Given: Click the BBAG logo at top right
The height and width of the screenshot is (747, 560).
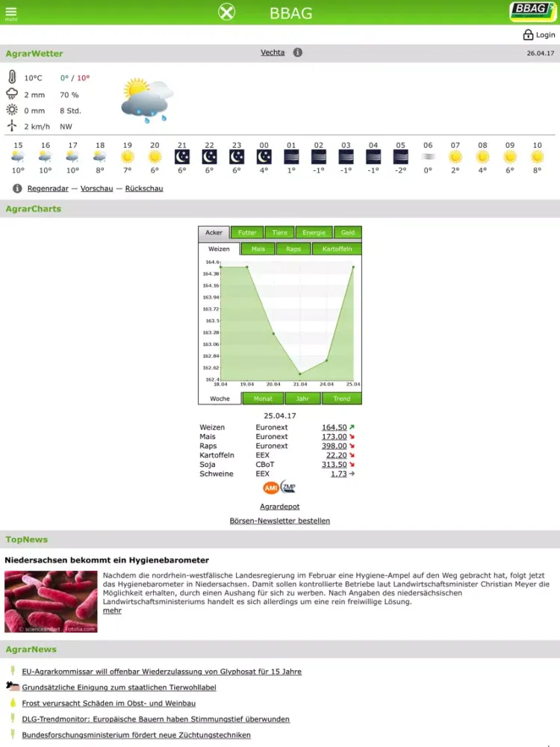Looking at the screenshot, I should pyautogui.click(x=532, y=12).
